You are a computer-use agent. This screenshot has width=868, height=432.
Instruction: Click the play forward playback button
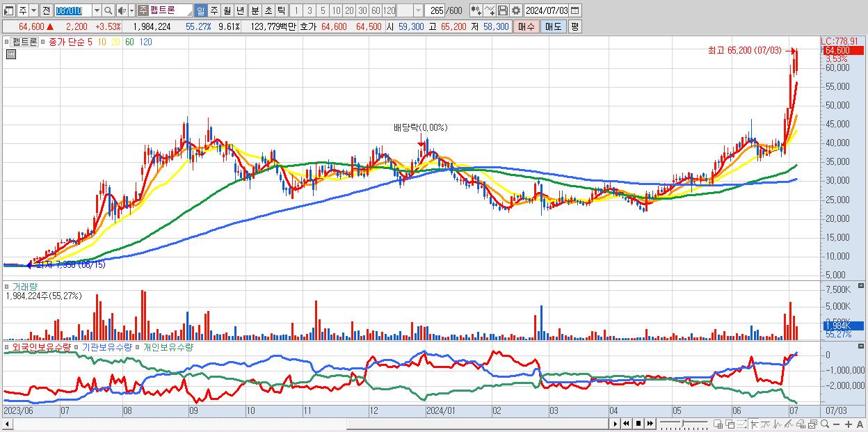615,424
